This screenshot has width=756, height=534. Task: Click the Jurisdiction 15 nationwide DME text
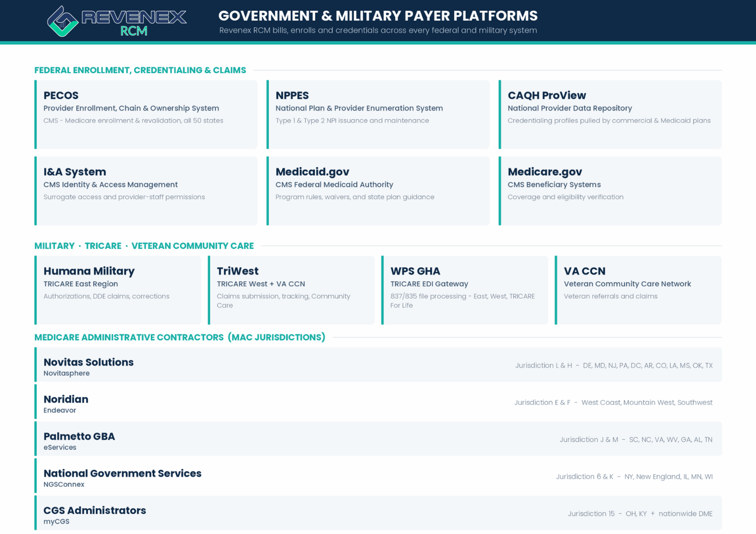coord(640,514)
